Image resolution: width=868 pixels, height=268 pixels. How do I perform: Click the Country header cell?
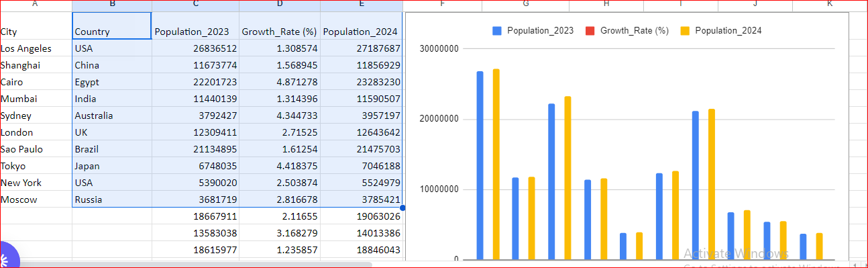[111, 26]
